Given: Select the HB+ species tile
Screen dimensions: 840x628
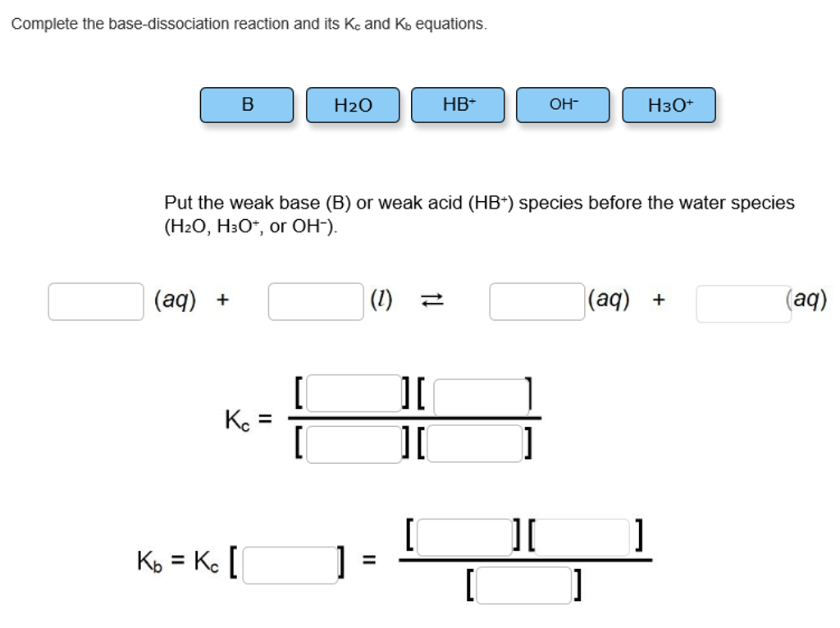Looking at the screenshot, I should point(457,104).
